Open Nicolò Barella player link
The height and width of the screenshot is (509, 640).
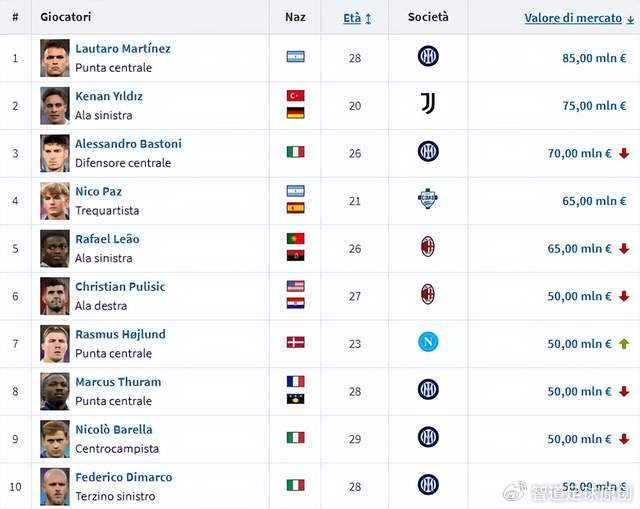[114, 429]
